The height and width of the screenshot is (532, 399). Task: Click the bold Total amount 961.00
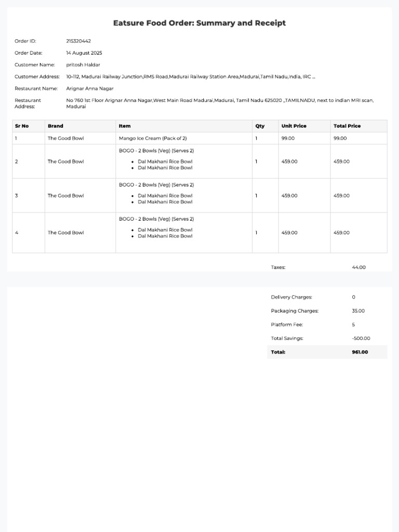360,352
